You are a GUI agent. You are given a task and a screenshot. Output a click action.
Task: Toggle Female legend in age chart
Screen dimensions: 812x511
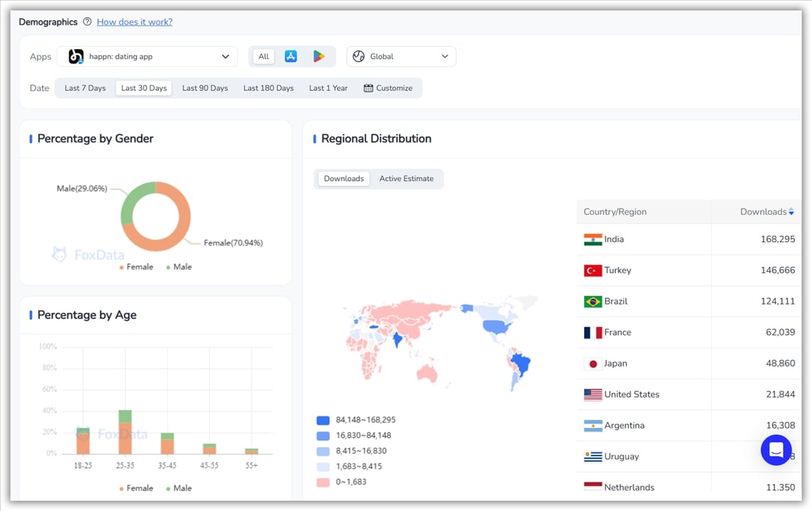pyautogui.click(x=135, y=488)
